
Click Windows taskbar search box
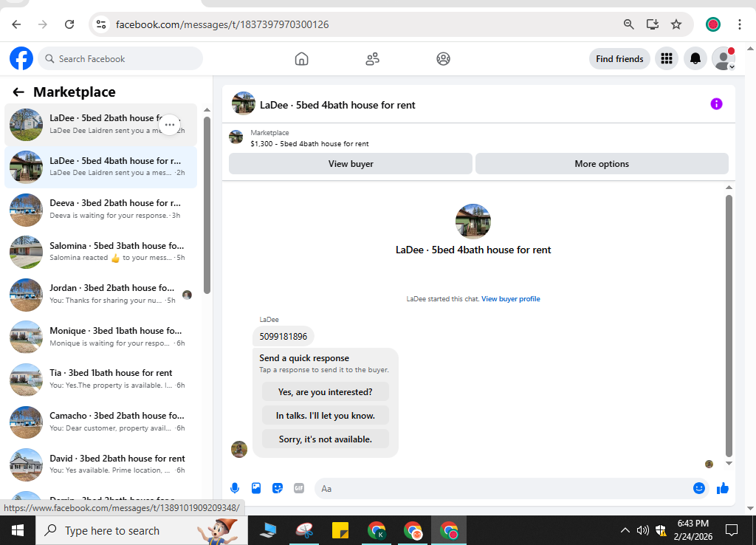[x=142, y=530]
